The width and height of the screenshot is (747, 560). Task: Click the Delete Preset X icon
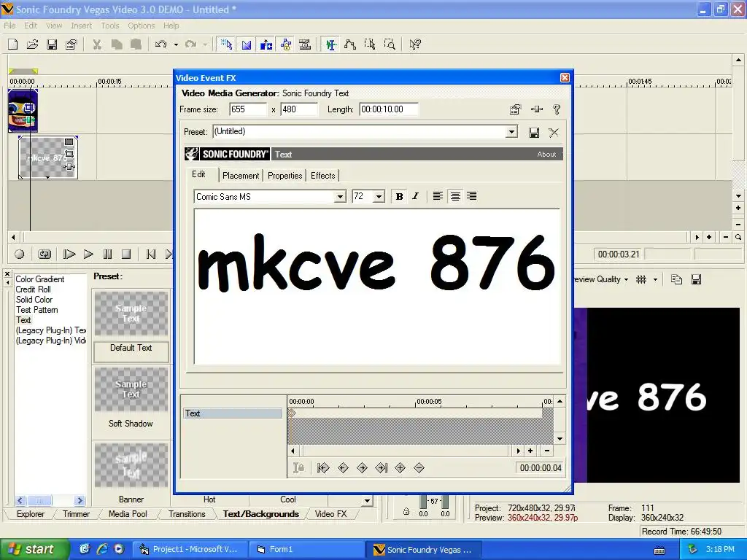pyautogui.click(x=554, y=133)
